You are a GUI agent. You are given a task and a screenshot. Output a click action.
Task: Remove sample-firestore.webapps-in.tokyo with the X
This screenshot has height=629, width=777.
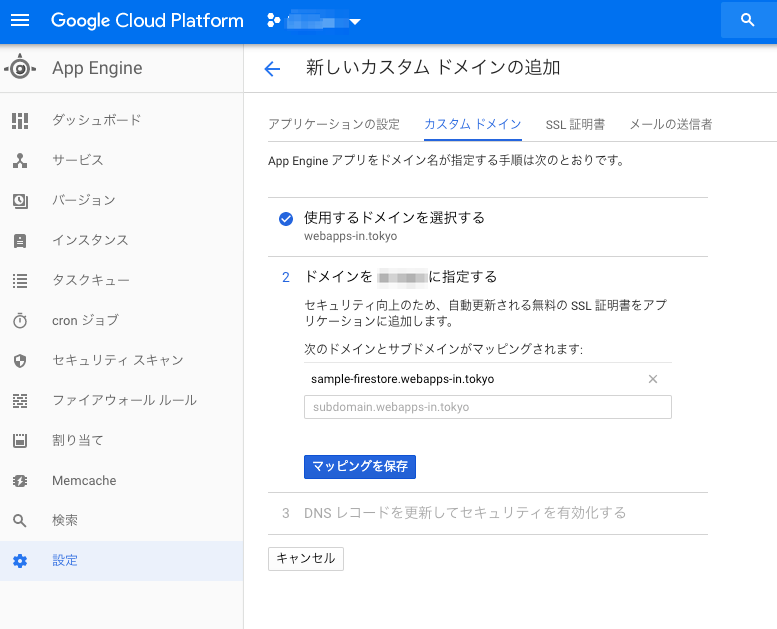pyautogui.click(x=653, y=379)
